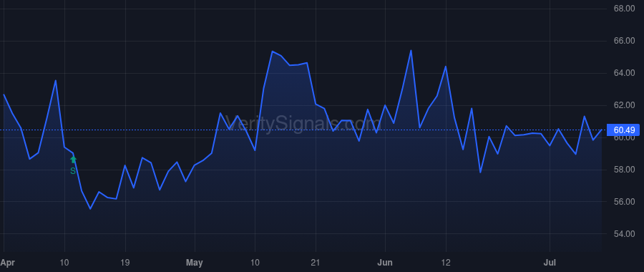
Task: Click the 60.49 current price label
Action: tap(623, 130)
